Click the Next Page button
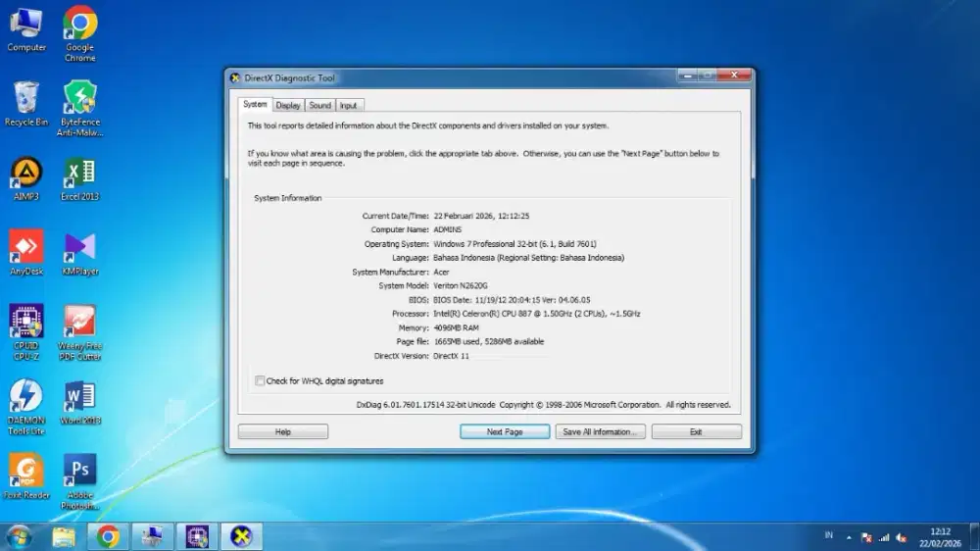Image resolution: width=980 pixels, height=551 pixels. (505, 431)
